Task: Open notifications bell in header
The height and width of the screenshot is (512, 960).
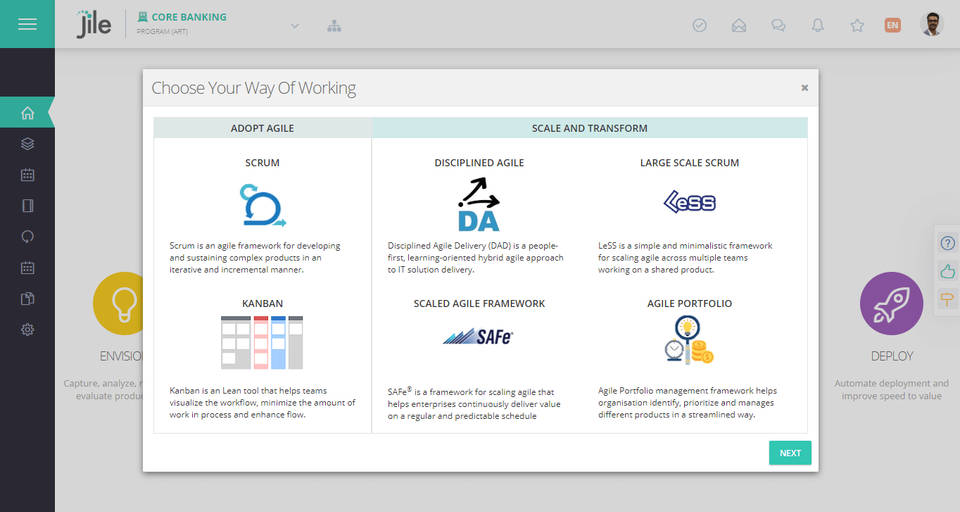Action: 818,25
